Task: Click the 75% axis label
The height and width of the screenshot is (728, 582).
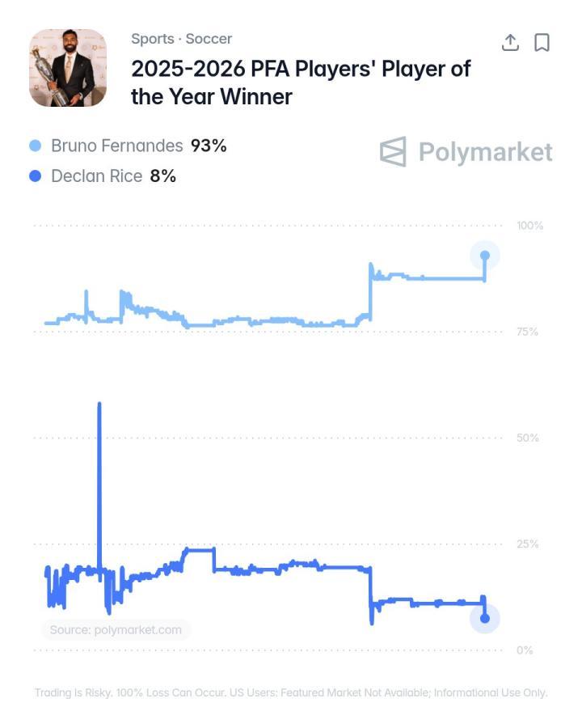Action: pos(527,332)
